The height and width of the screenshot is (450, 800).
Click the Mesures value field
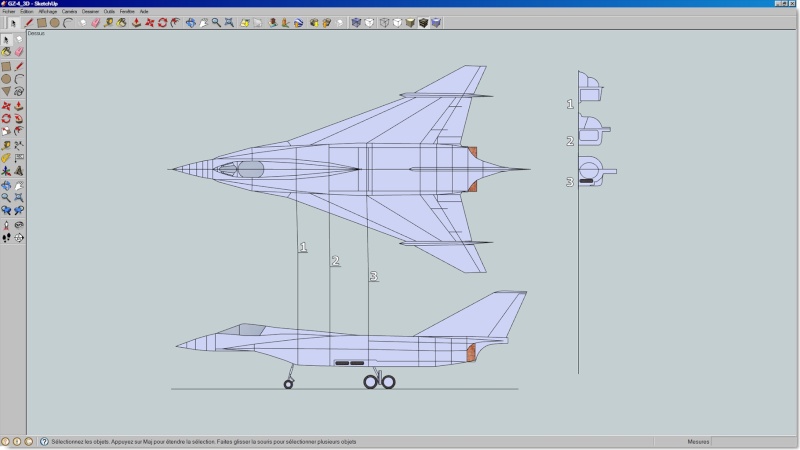[753, 442]
